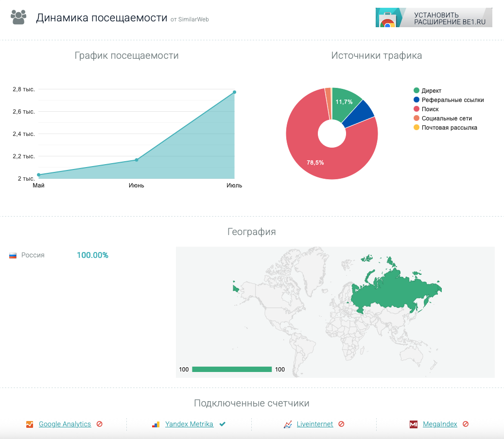504x439 pixels.
Task: Click the Май data point on the chart
Action: pos(39,175)
